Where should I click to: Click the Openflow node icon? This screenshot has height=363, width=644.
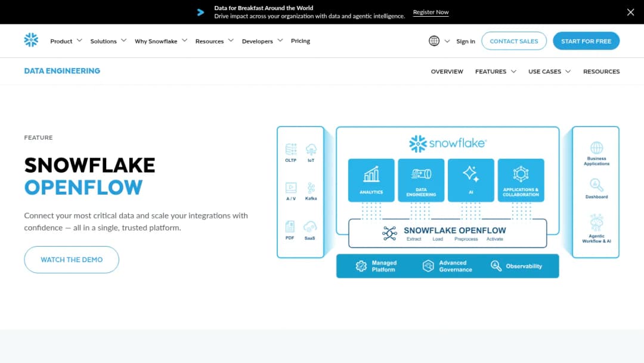point(389,233)
